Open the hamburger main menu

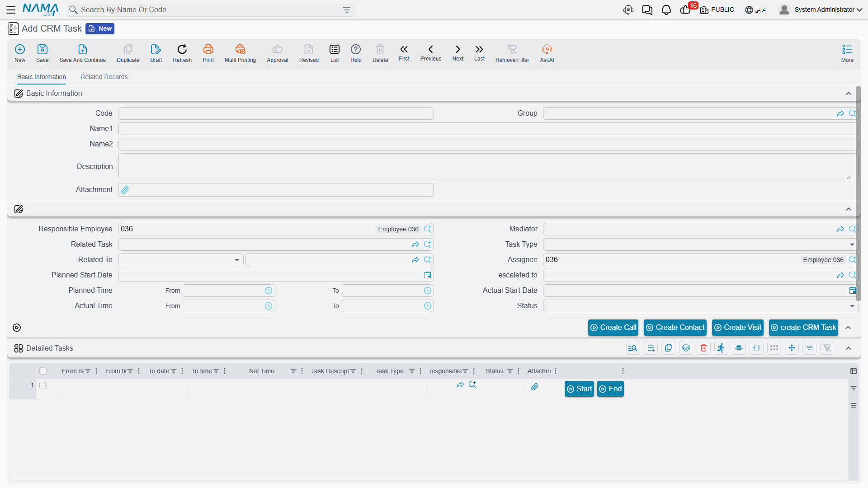pos(11,9)
